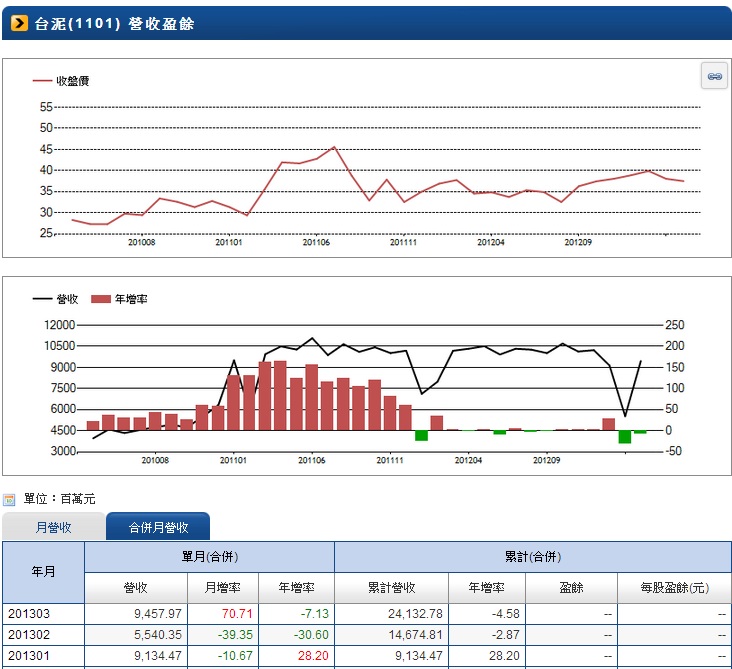The height and width of the screenshot is (669, 732).
Task: Click cumulative growth value -2.87
Action: [x=506, y=634]
